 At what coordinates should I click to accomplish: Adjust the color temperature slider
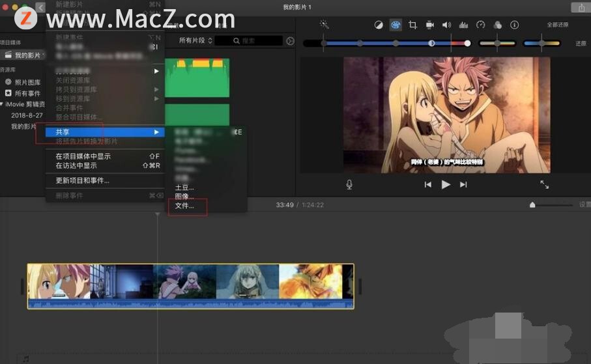tap(541, 44)
